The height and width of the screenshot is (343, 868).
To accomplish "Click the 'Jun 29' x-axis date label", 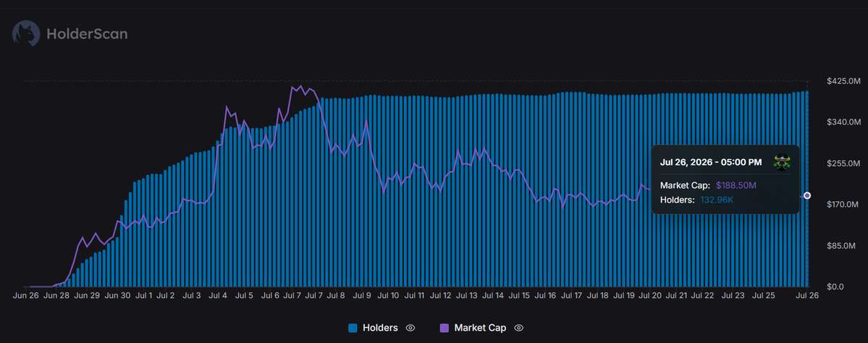I will coord(87,296).
